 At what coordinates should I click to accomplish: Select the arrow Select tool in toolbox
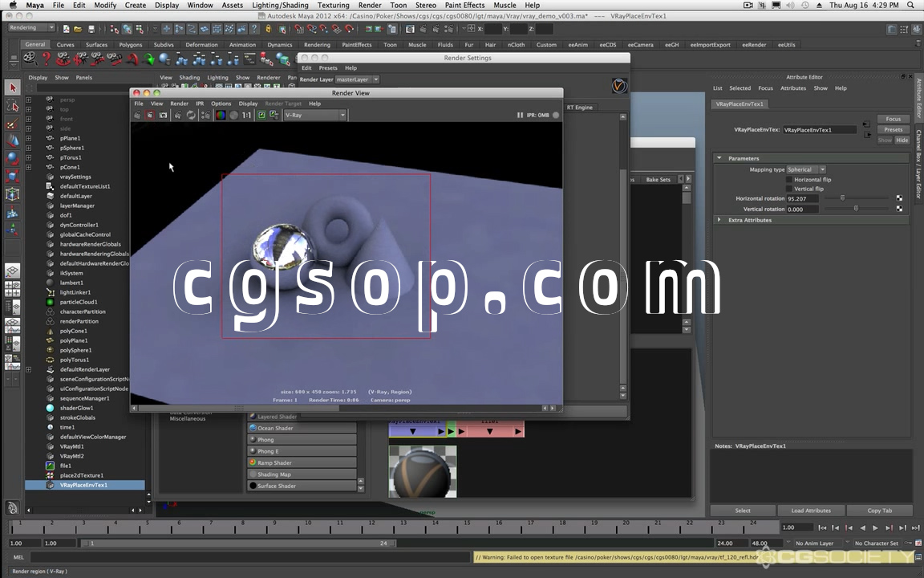(x=12, y=88)
